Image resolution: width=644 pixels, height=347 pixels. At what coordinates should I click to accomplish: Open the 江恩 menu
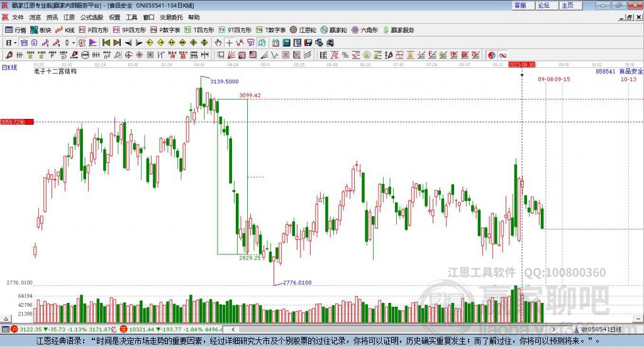69,17
